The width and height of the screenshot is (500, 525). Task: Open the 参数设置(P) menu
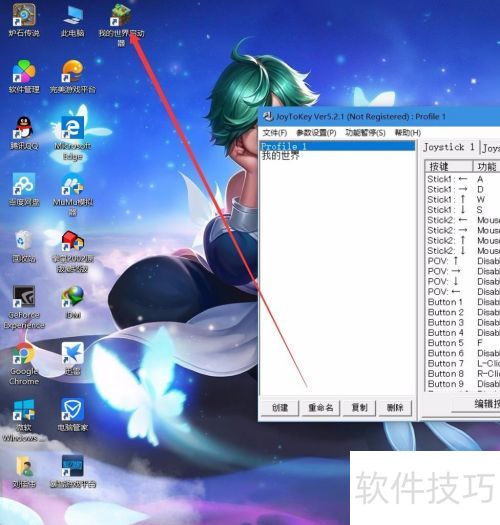click(x=316, y=133)
